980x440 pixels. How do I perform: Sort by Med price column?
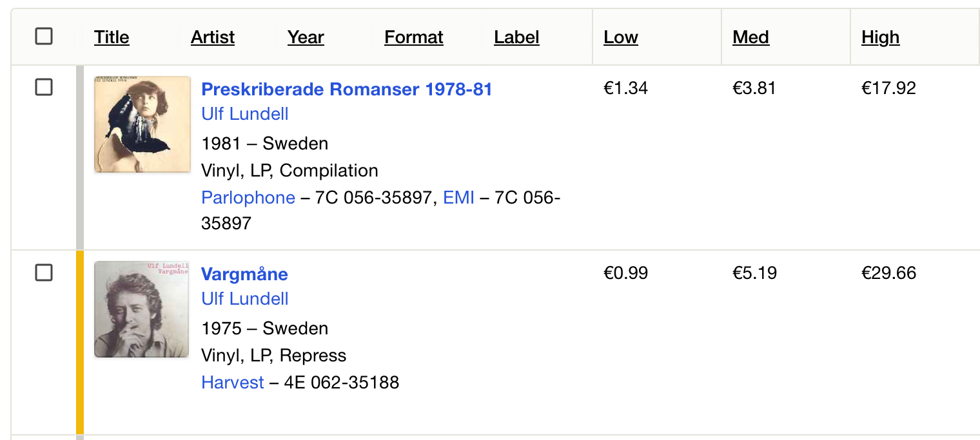[x=750, y=37]
